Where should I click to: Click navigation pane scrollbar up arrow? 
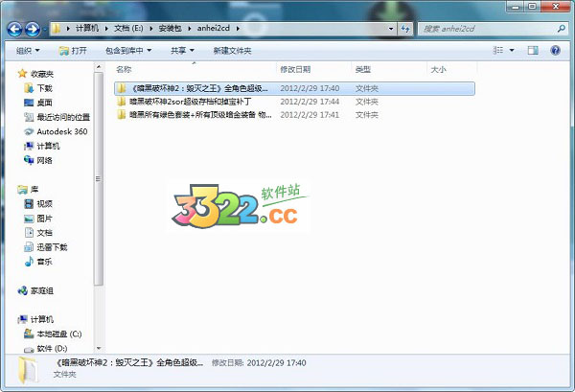99,67
